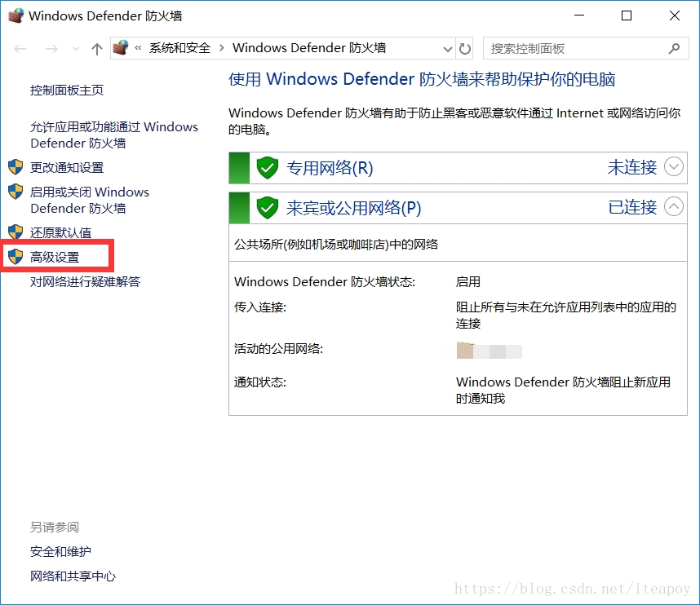This screenshot has height=605, width=700.
Task: Click the 已连接 status text
Action: click(632, 207)
